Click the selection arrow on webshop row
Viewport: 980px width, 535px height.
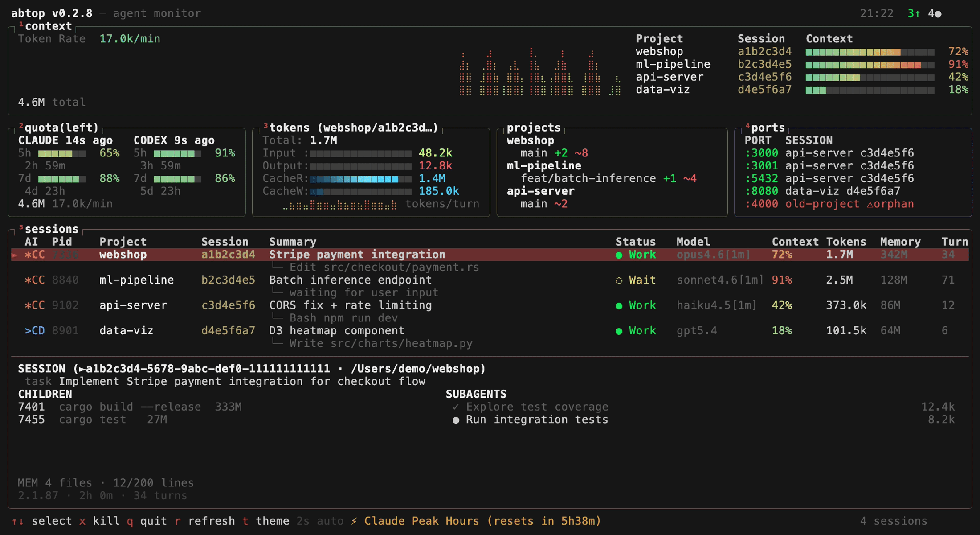(15, 255)
